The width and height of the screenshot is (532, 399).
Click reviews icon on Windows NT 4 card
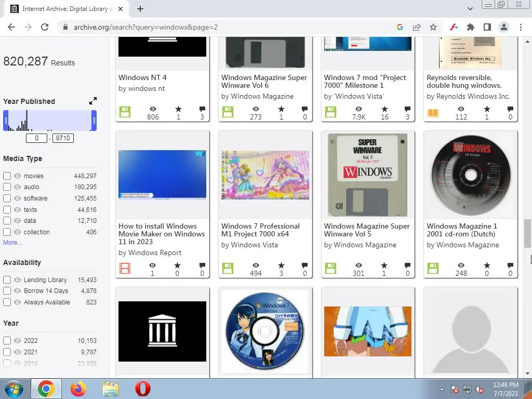202,109
